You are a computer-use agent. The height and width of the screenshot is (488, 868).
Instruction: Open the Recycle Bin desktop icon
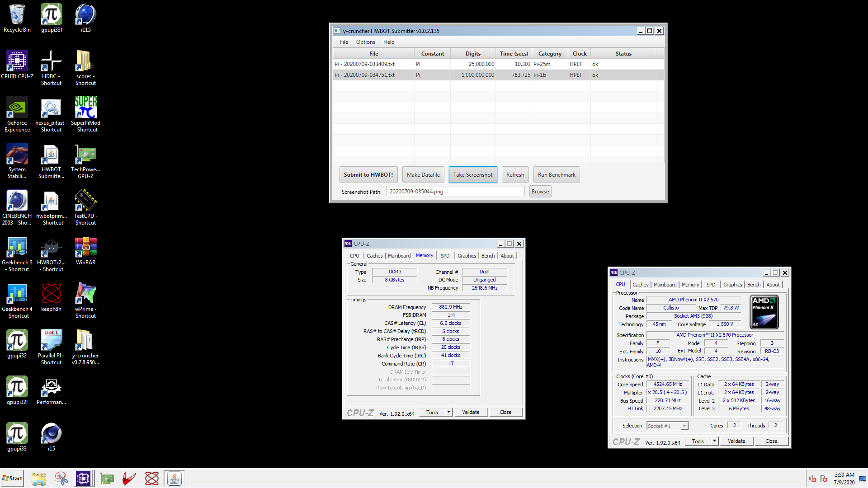click(17, 18)
